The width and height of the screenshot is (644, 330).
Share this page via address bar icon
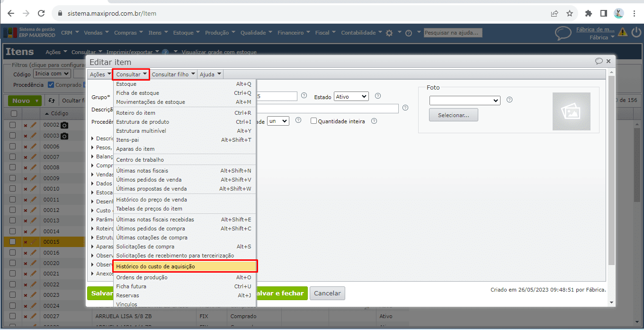click(555, 13)
